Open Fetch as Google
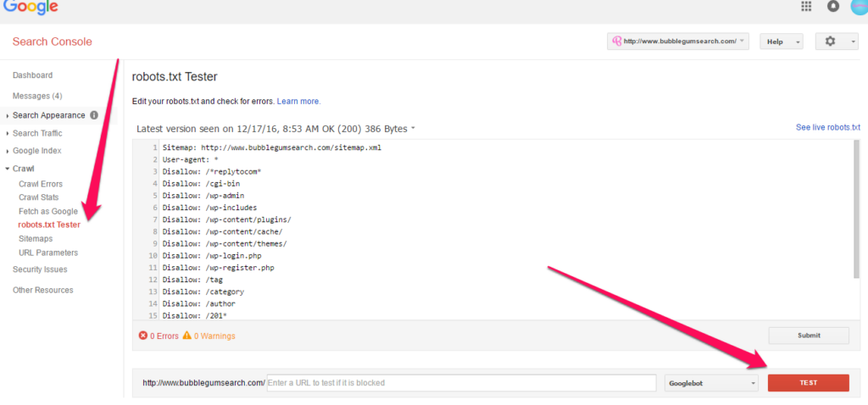The height and width of the screenshot is (405, 868). (x=48, y=211)
